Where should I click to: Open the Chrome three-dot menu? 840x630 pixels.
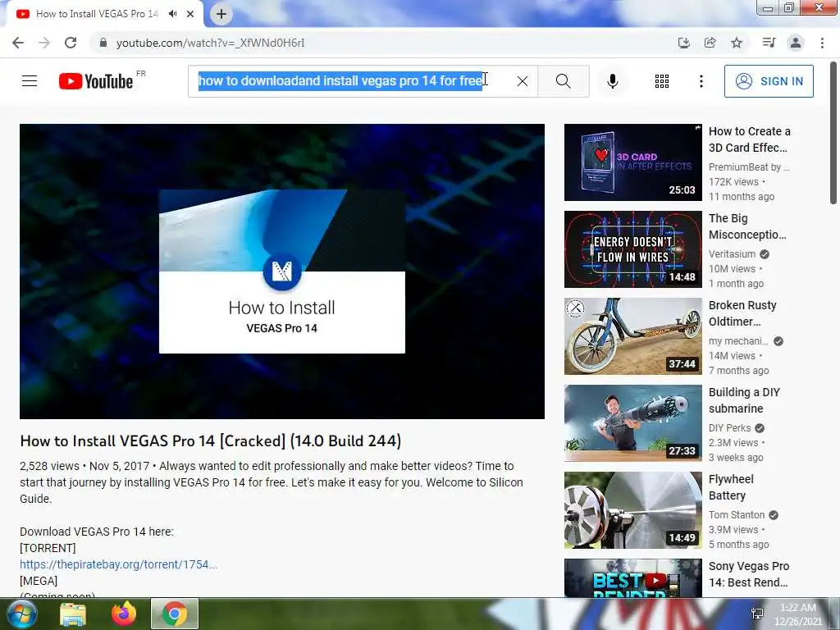tap(822, 43)
